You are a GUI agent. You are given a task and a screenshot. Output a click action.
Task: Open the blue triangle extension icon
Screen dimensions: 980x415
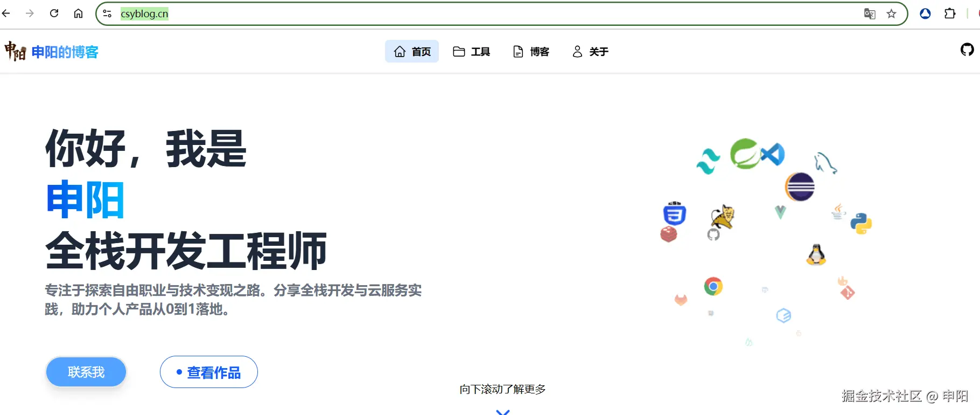[x=925, y=13]
